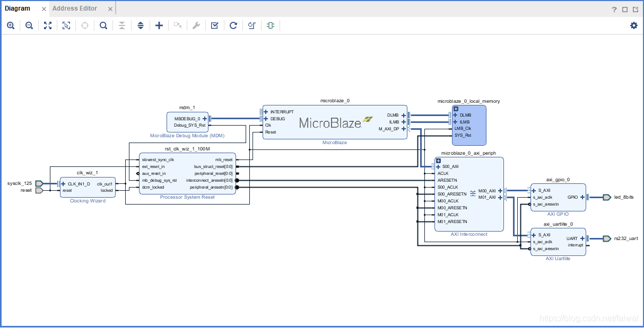Click the Optimize Routing icon
This screenshot has width=644, height=328.
click(252, 25)
